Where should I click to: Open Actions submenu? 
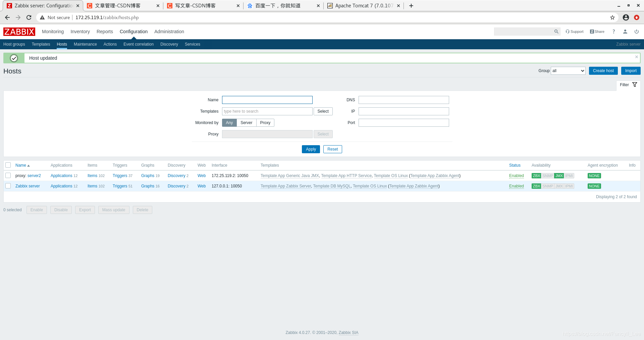(110, 44)
